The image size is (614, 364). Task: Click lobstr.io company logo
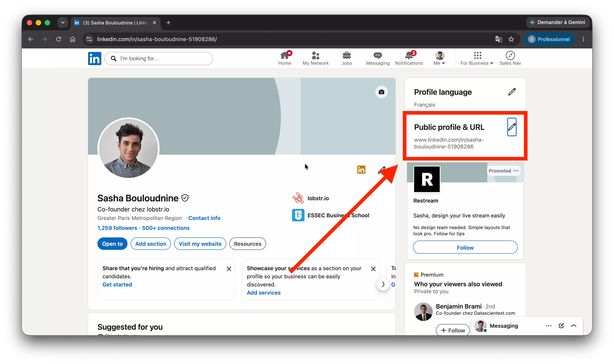click(298, 198)
